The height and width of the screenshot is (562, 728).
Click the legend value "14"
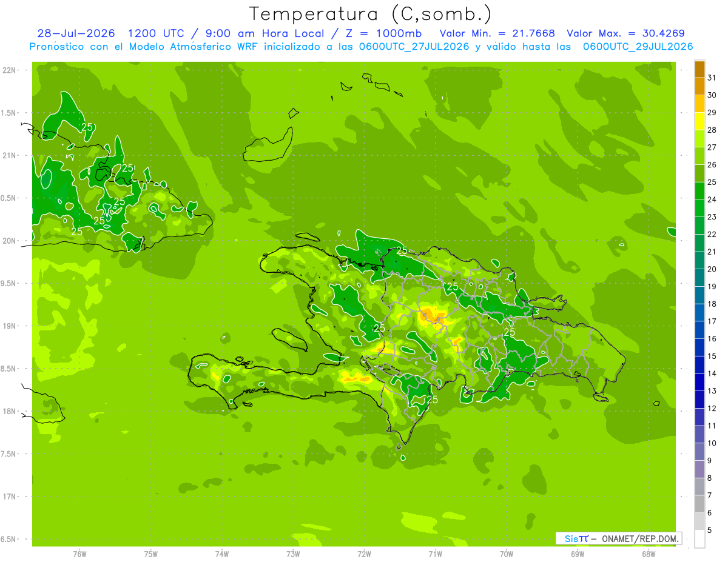click(x=712, y=373)
